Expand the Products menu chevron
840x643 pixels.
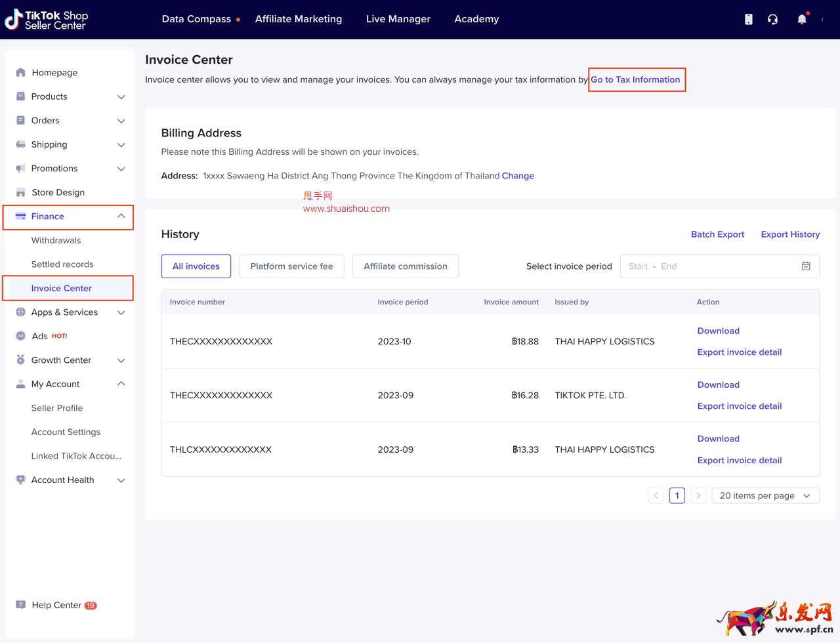(x=121, y=97)
